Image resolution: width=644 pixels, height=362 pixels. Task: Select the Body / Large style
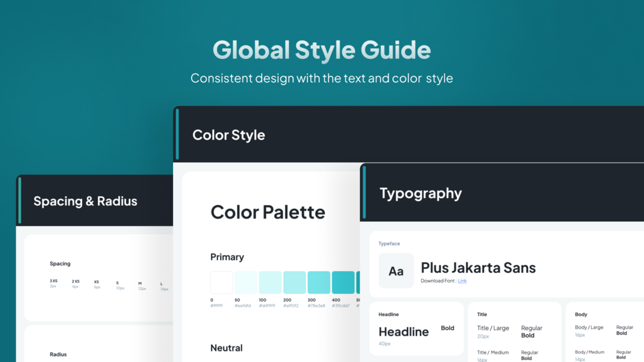pyautogui.click(x=589, y=327)
